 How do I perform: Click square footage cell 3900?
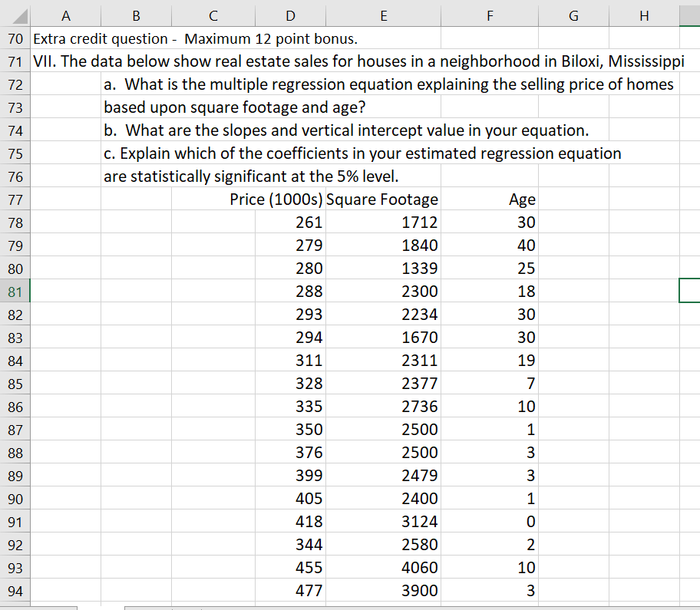pyautogui.click(x=384, y=590)
